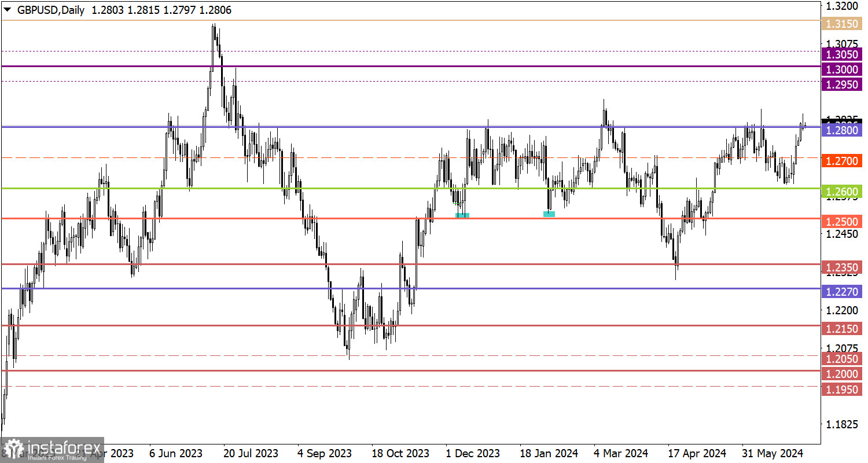
Task: Click the 1 Dec 2023 date label
Action: pos(473,453)
